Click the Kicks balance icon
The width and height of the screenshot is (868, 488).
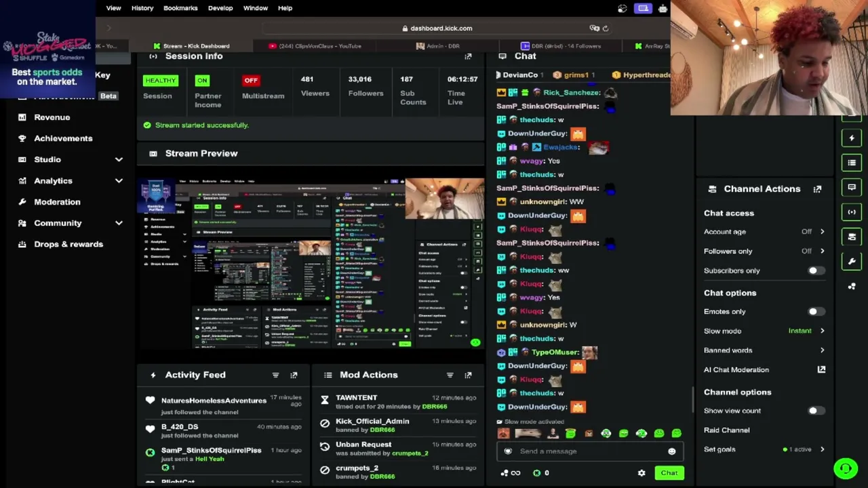[x=536, y=473]
